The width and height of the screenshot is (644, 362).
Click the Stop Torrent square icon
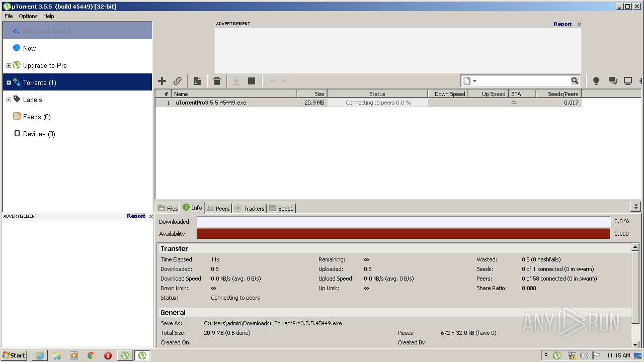pyautogui.click(x=252, y=81)
